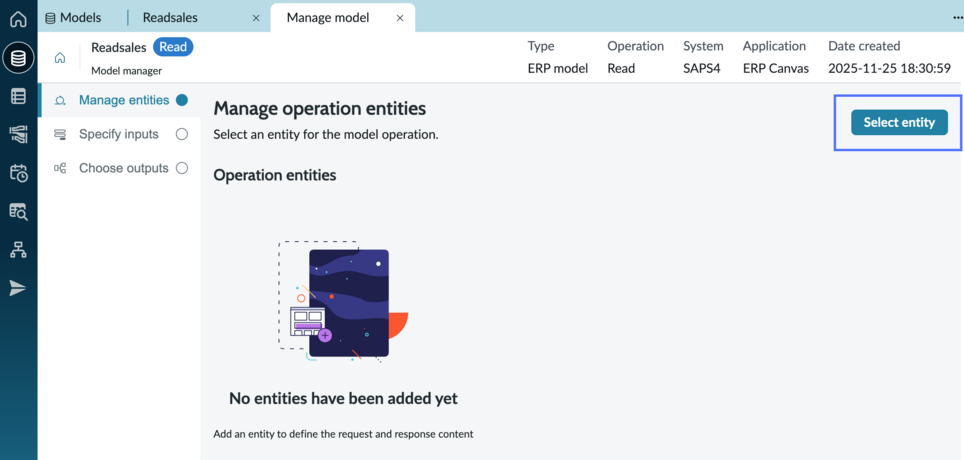Screen dimensions: 964x460
Task: Click the home icon beside Readsales header
Action: click(x=60, y=58)
